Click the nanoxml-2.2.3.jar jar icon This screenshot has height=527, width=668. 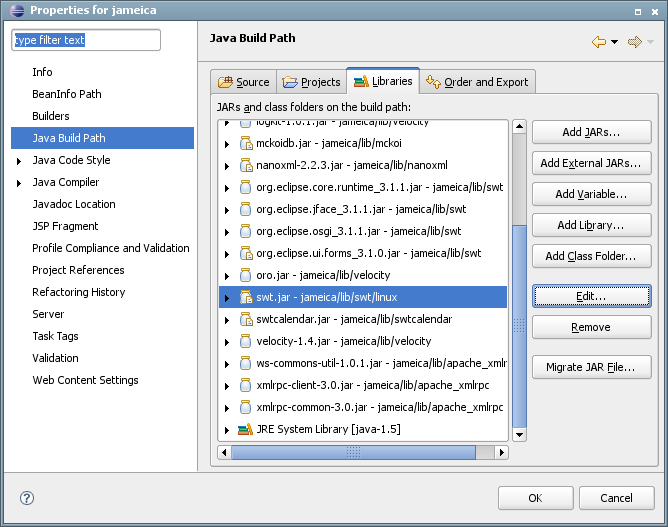pos(246,165)
